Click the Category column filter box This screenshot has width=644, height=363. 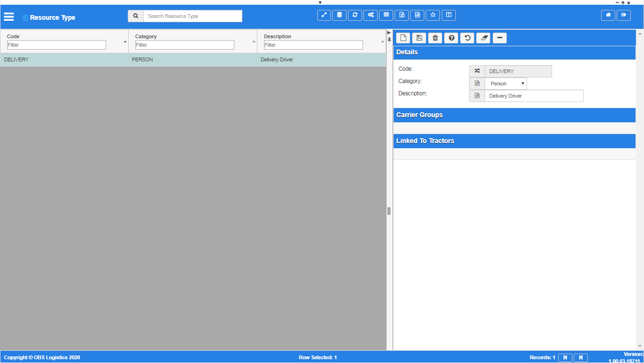(185, 45)
